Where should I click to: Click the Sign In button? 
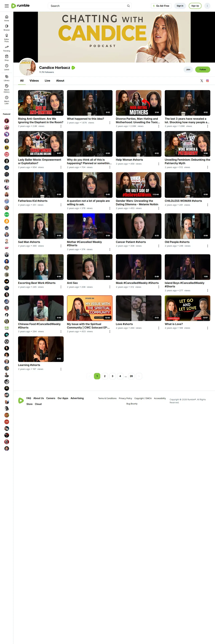pos(180,6)
